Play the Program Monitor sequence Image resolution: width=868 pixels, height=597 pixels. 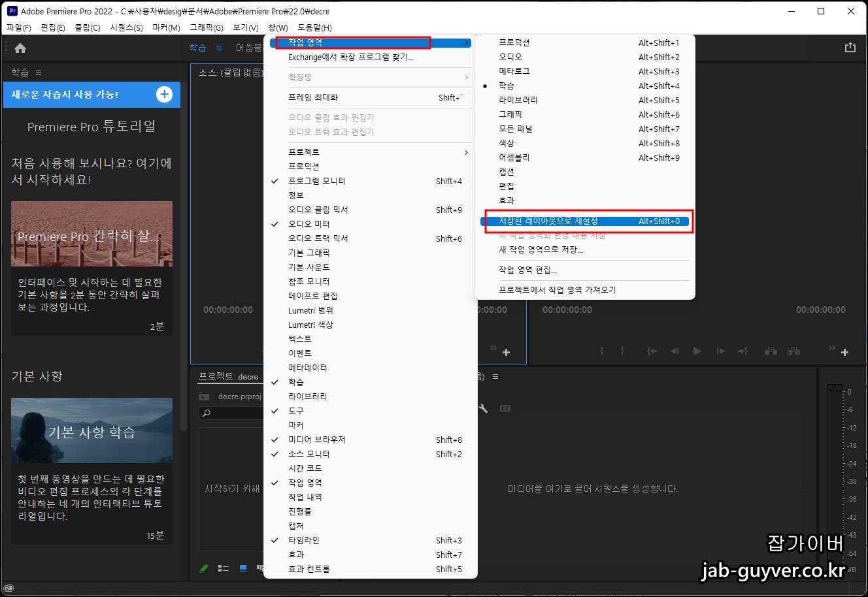coord(697,351)
